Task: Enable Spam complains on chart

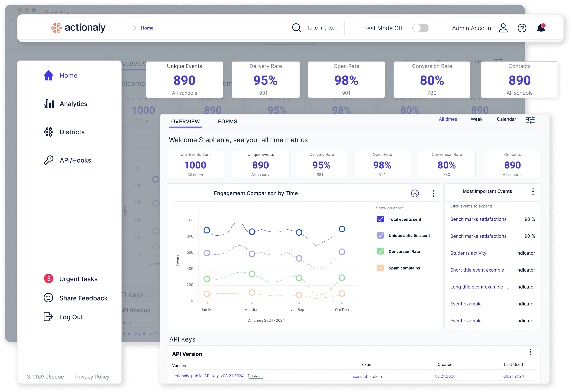Action: point(380,268)
